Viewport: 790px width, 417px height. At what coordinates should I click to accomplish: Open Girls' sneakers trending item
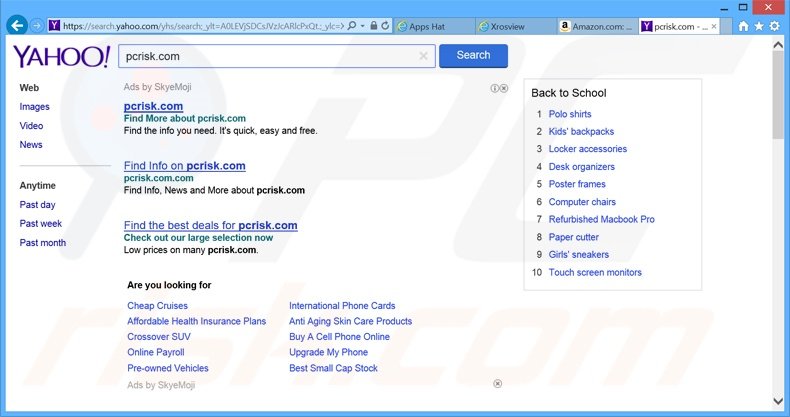click(x=579, y=254)
